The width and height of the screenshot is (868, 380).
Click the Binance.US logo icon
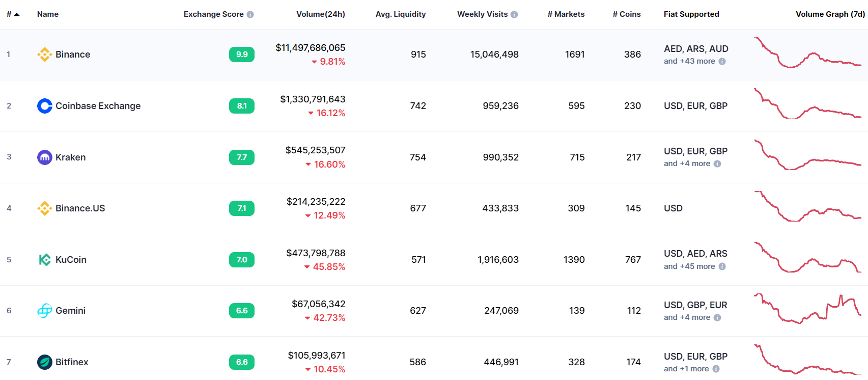click(x=45, y=208)
